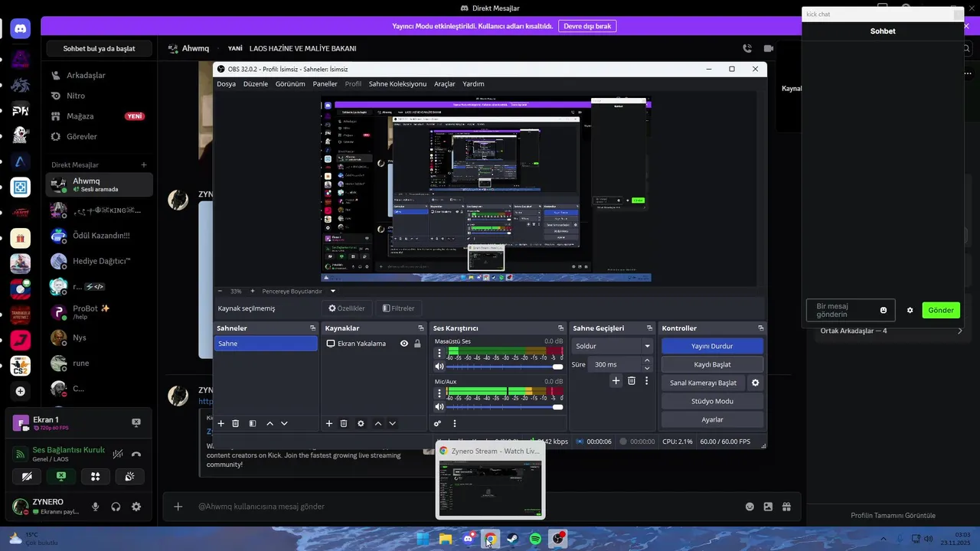The height and width of the screenshot is (551, 980).
Task: Open Discord user settings gear
Action: (x=136, y=507)
